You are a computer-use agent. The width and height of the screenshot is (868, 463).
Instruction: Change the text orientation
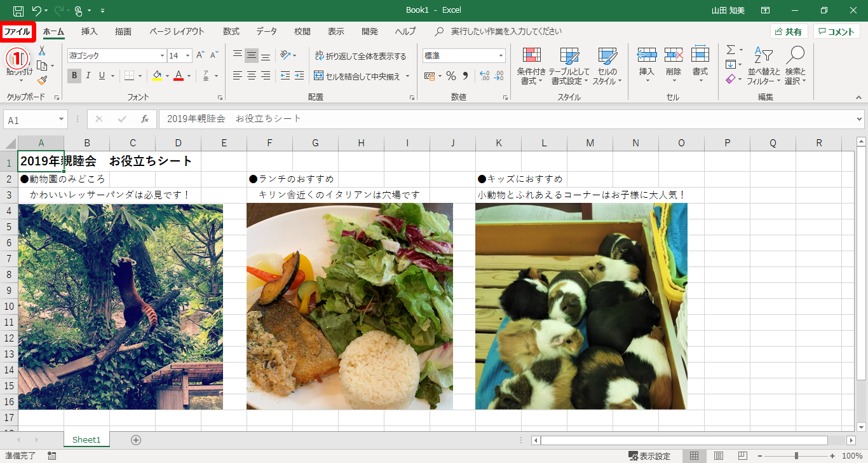tap(285, 55)
